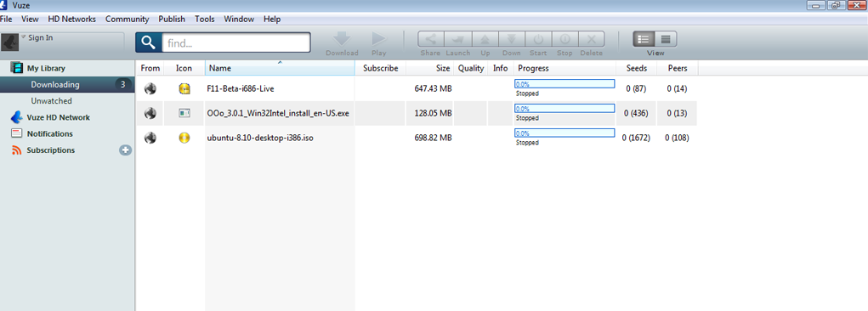Select the F11-Beta-i686-Live torrent name
Screen dimensions: 868x311
[240, 88]
